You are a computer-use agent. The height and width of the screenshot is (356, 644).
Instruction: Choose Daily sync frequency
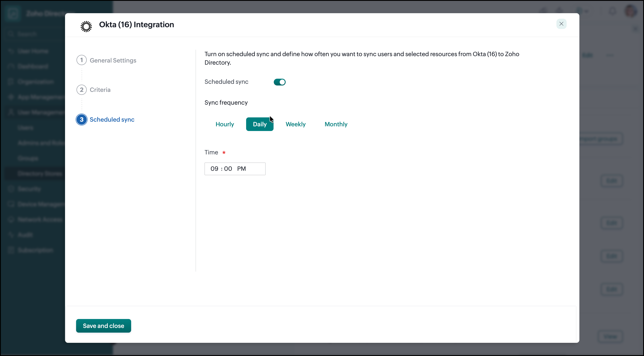(260, 124)
